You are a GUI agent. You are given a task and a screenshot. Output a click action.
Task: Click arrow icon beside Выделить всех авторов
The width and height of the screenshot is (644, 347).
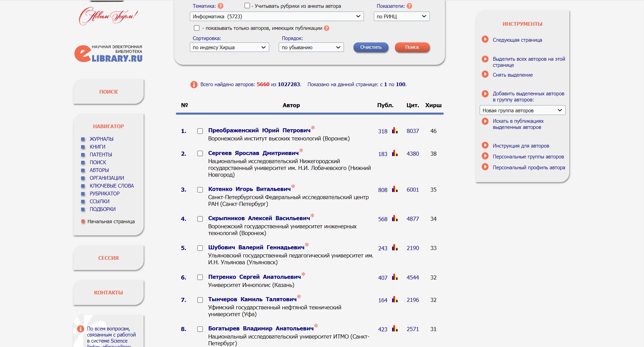pyautogui.click(x=485, y=59)
